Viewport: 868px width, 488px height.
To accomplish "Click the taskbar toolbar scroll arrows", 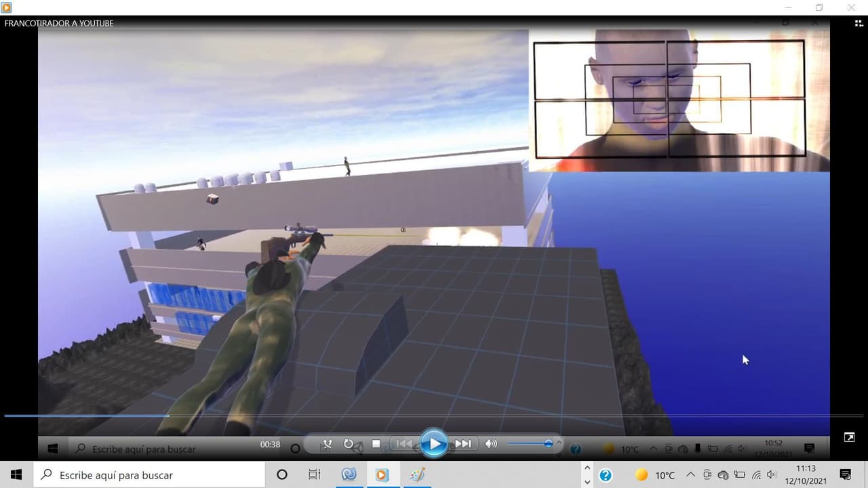I will coord(587,475).
